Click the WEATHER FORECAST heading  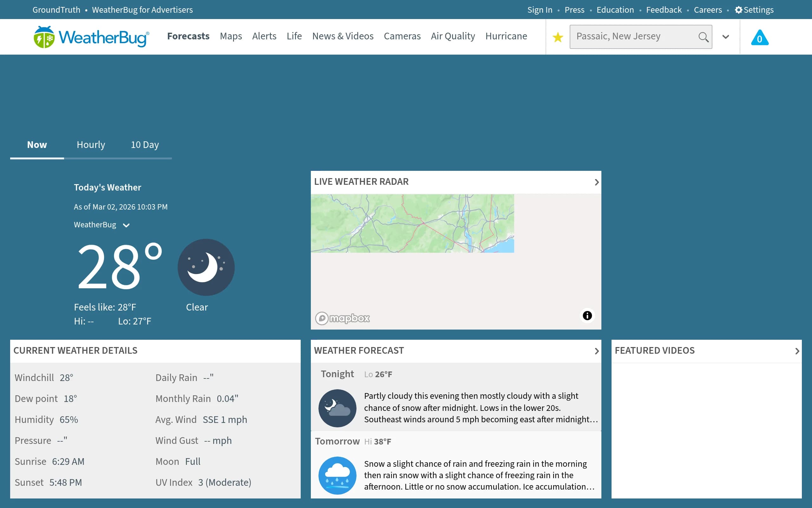359,351
